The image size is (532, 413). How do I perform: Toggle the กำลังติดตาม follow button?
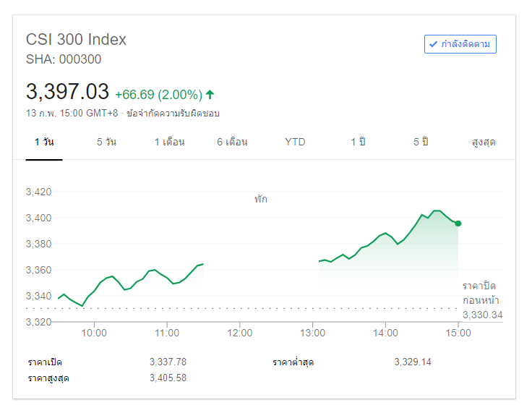pyautogui.click(x=460, y=44)
